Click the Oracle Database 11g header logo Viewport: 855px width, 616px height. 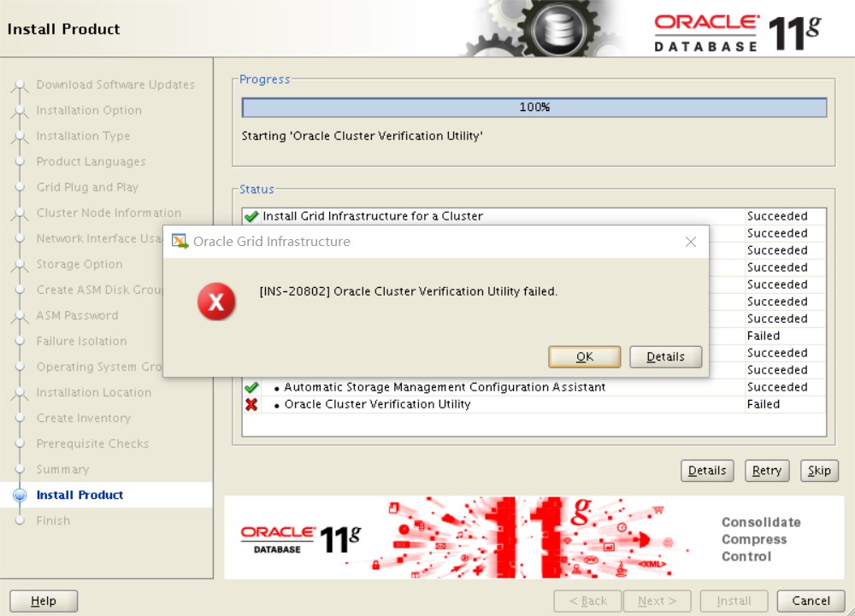click(737, 32)
